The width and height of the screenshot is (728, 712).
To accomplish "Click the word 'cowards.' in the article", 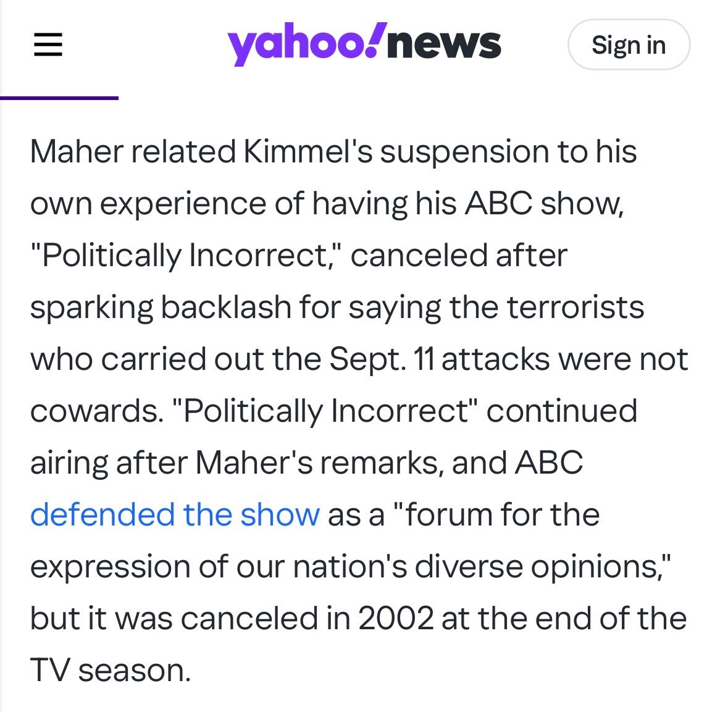I will click(x=97, y=411).
